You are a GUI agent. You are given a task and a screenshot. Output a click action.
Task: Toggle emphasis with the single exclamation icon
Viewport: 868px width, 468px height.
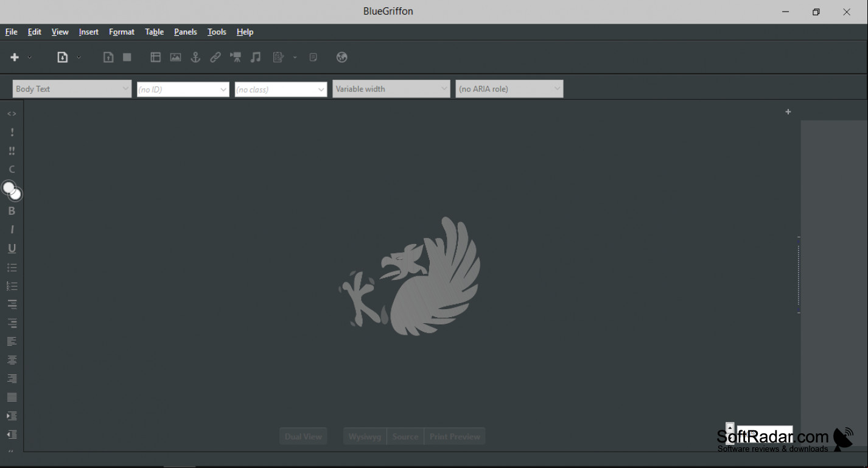pos(12,132)
